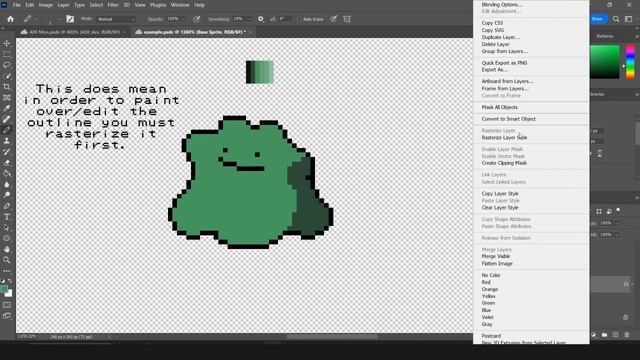Select the Eyedropper tool
Viewport: 640px width, 360px height.
[7, 109]
